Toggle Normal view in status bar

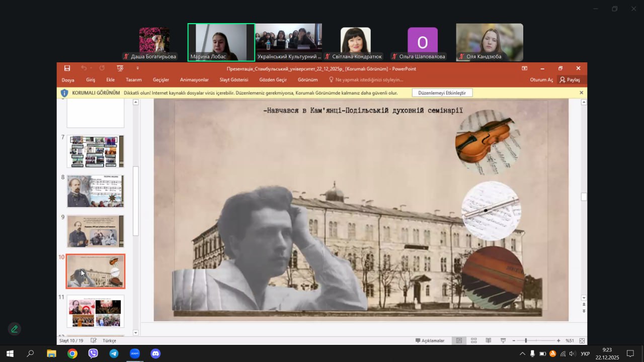tap(459, 340)
